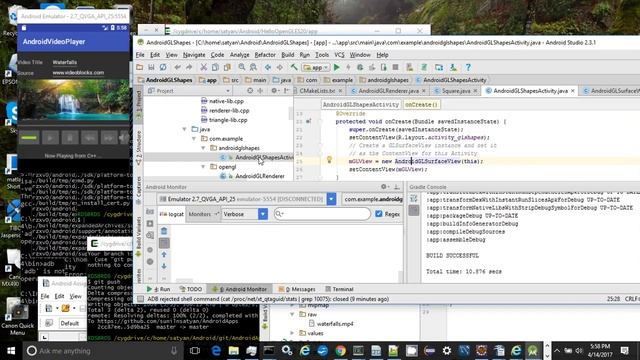Click the Redo arrow in toolbar
The width and height of the screenshot is (640, 360).
(189, 67)
